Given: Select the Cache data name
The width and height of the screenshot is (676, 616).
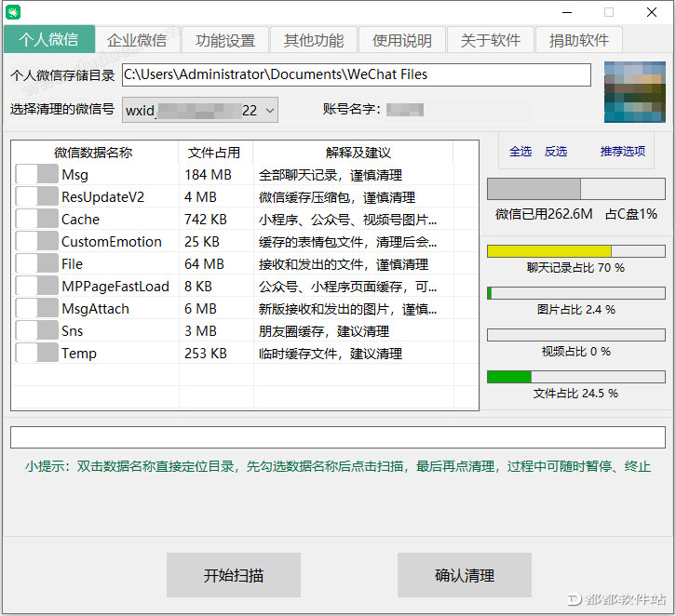Looking at the screenshot, I should tap(81, 220).
